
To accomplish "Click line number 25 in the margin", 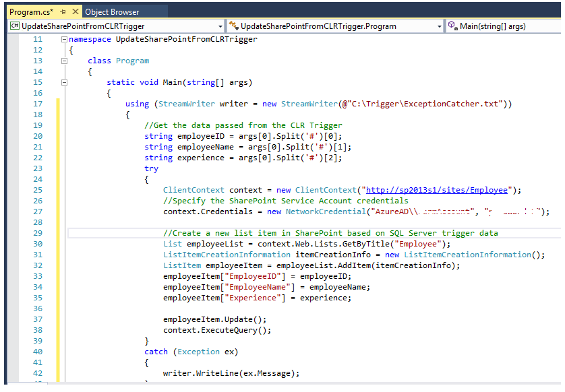I will (38, 190).
